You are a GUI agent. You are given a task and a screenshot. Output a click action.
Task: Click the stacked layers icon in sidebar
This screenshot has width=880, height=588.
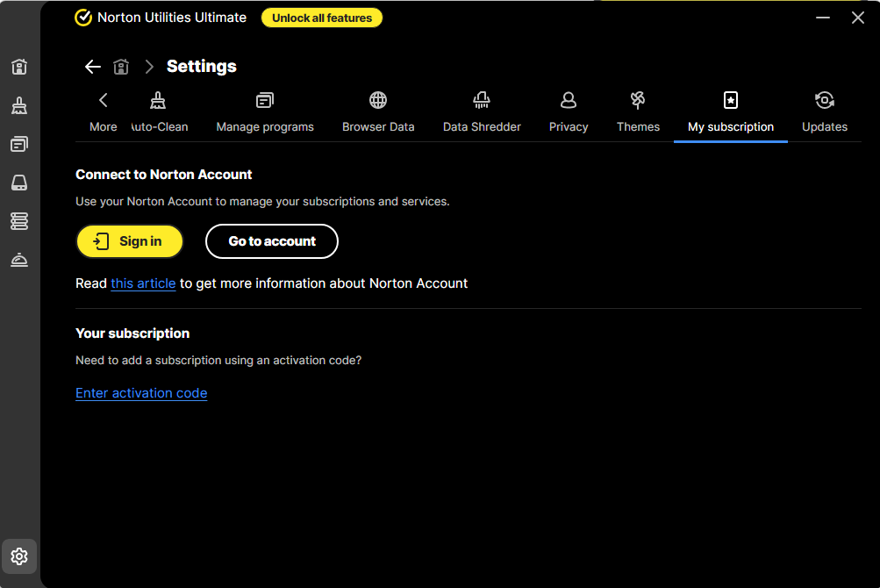coord(19,221)
